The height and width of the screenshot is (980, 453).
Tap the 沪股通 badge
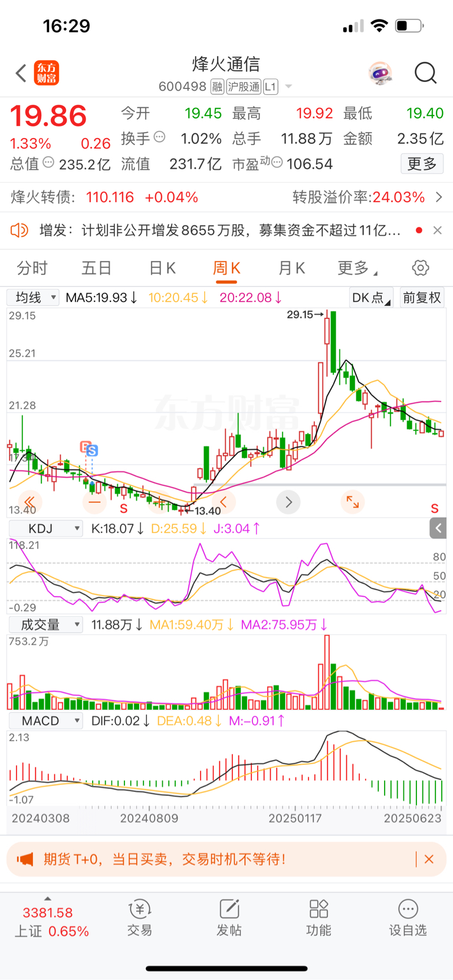[244, 87]
